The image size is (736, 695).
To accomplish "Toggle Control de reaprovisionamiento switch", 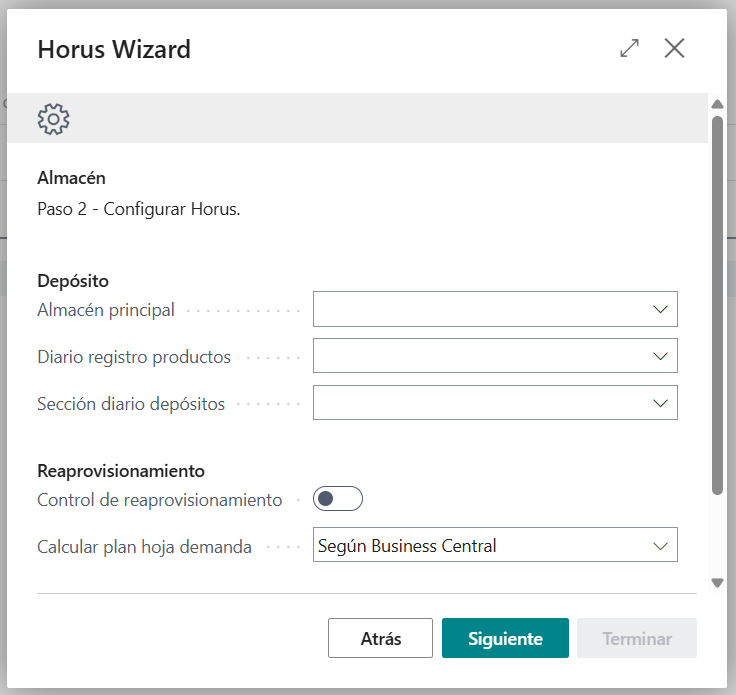I will point(338,498).
